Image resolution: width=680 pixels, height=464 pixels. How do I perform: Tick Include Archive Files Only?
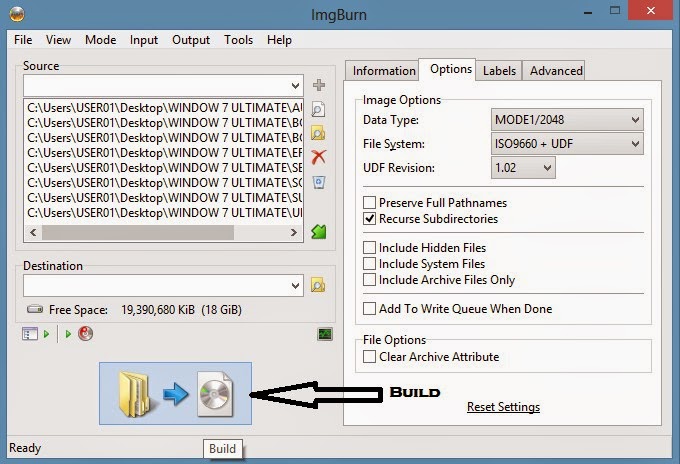[x=369, y=280]
